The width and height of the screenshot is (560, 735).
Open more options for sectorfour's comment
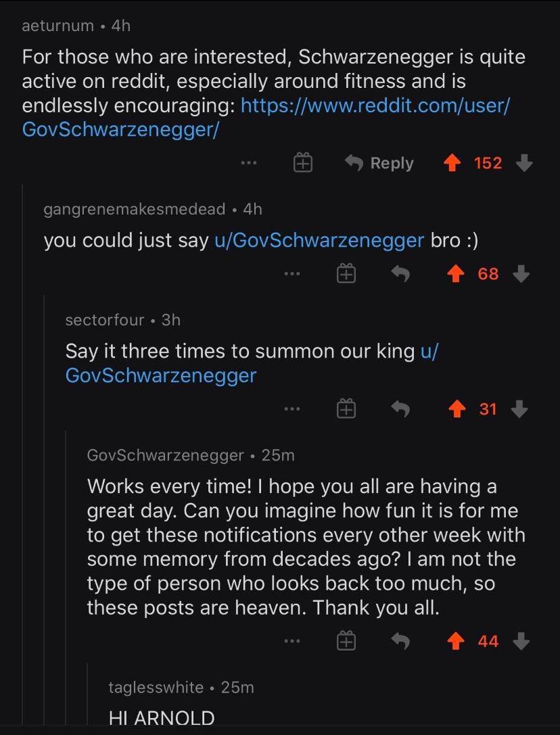[x=293, y=408]
